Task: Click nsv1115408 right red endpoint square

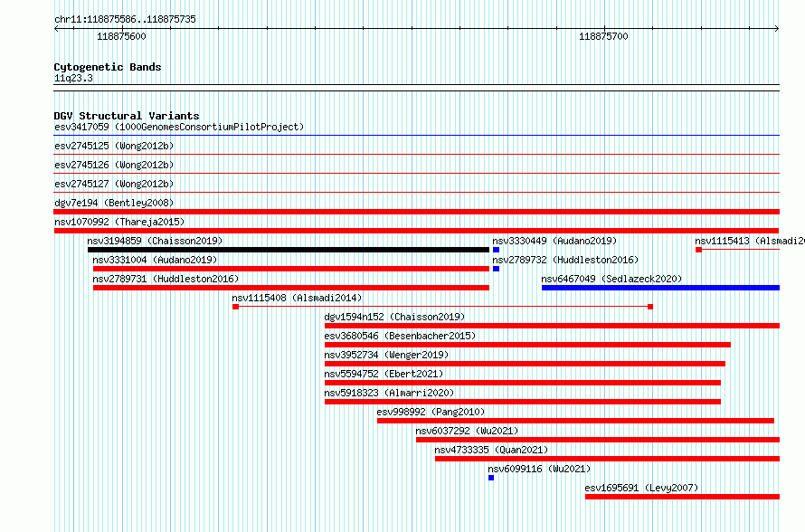Action: pos(650,307)
